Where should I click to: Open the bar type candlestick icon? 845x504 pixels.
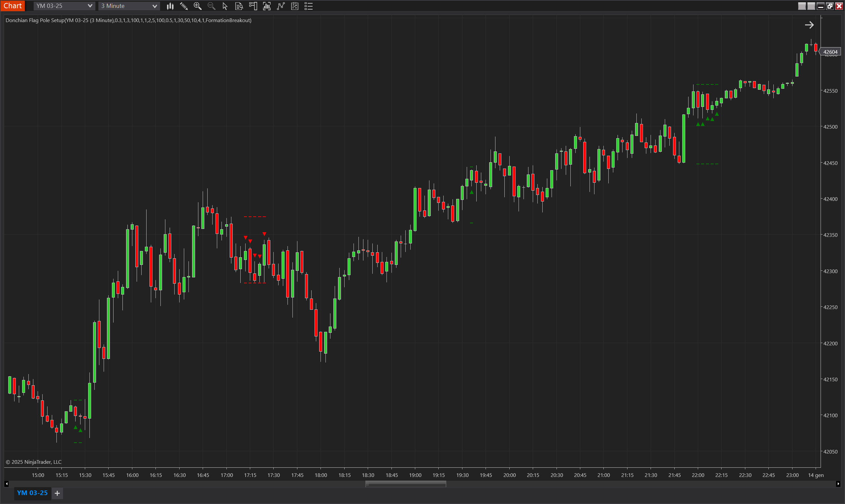pyautogui.click(x=170, y=6)
